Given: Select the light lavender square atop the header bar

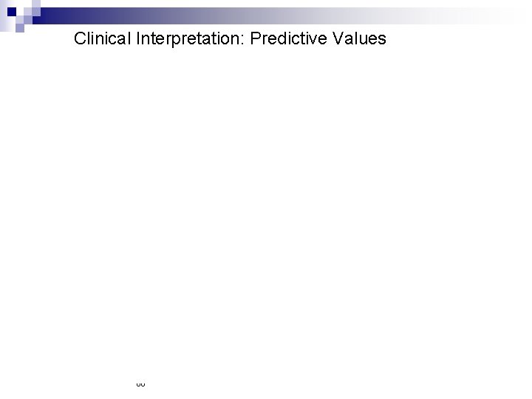Looking at the screenshot, I should 36,4.
